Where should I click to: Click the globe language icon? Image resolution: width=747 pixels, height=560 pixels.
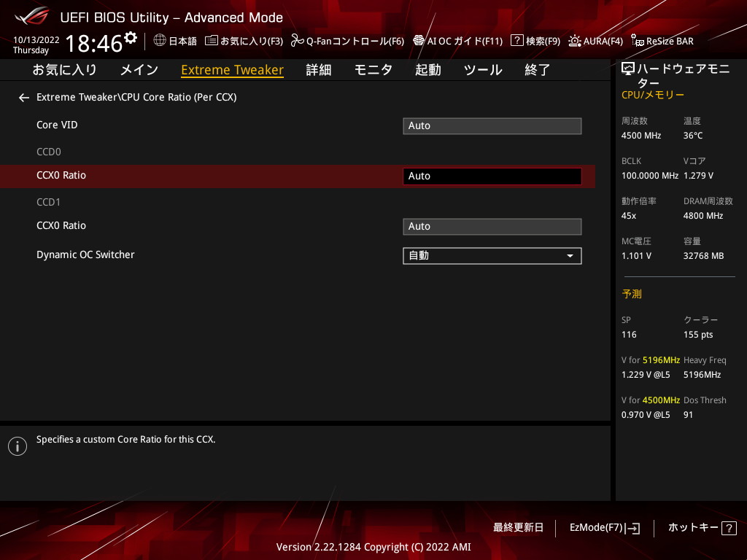(160, 41)
